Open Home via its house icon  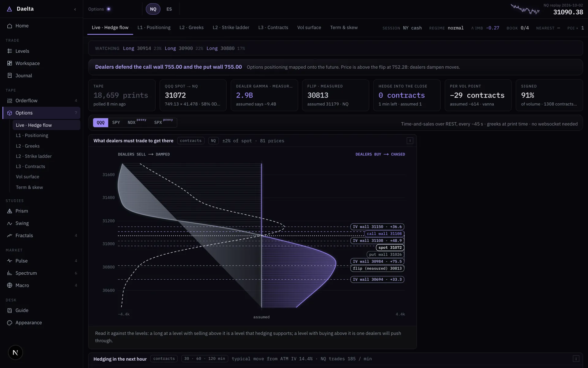click(x=9, y=26)
